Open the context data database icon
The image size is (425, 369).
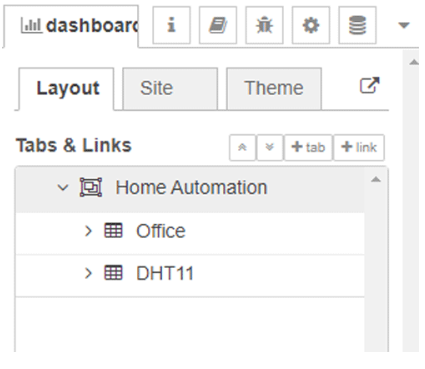[x=357, y=25]
